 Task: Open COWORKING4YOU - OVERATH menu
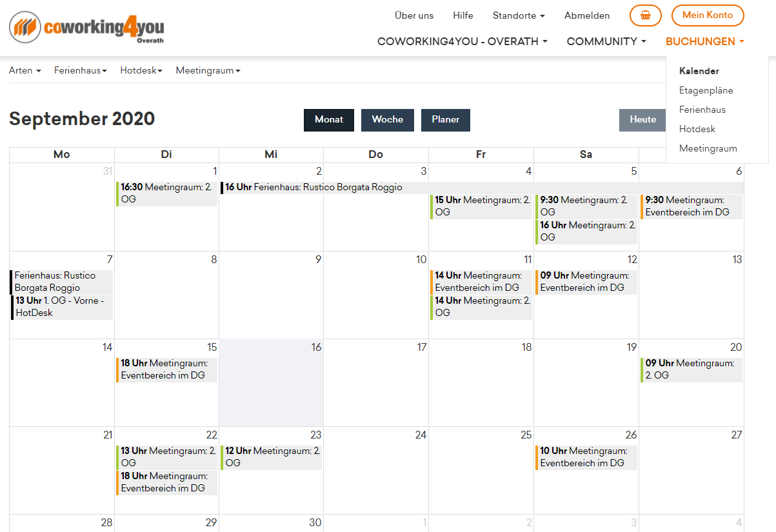462,41
